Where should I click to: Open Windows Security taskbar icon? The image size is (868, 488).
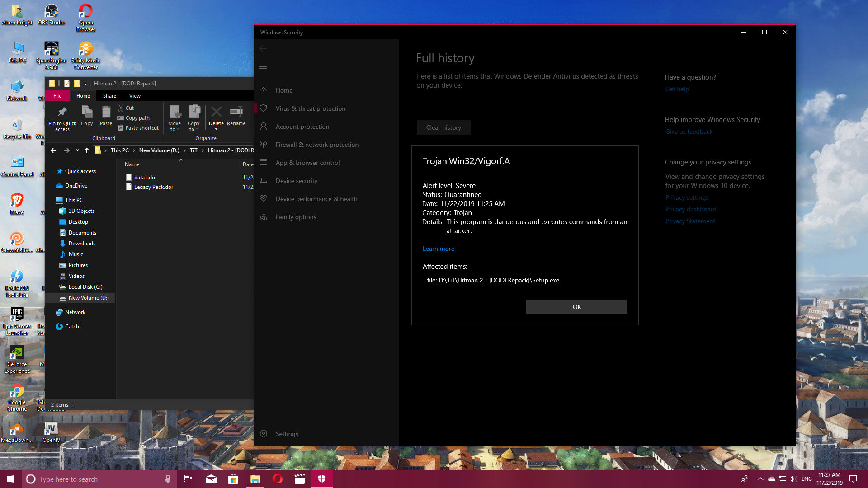pyautogui.click(x=322, y=479)
